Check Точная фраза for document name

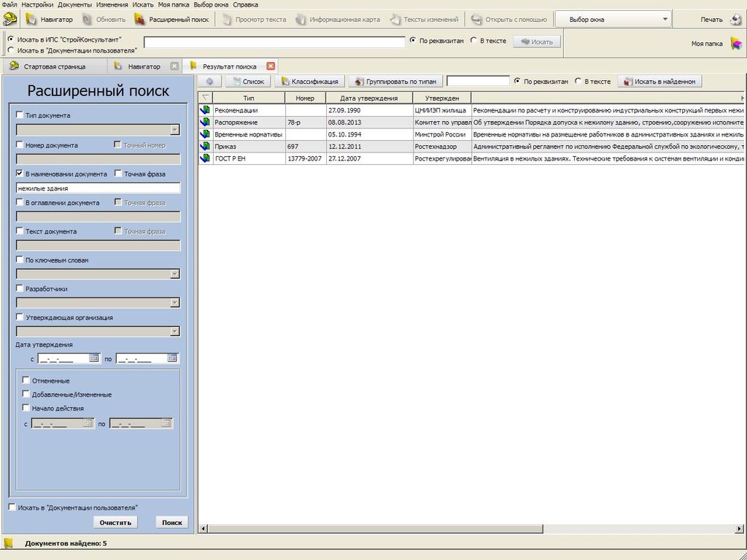click(x=118, y=174)
